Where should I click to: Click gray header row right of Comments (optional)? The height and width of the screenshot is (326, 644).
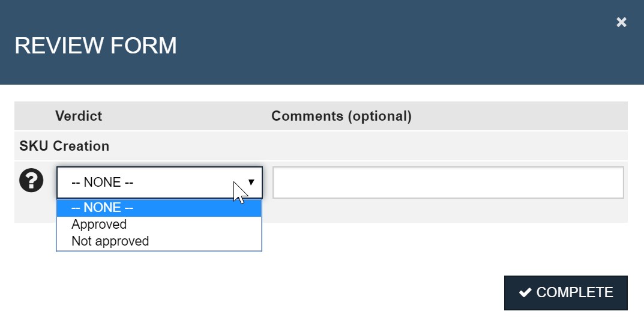(522, 116)
